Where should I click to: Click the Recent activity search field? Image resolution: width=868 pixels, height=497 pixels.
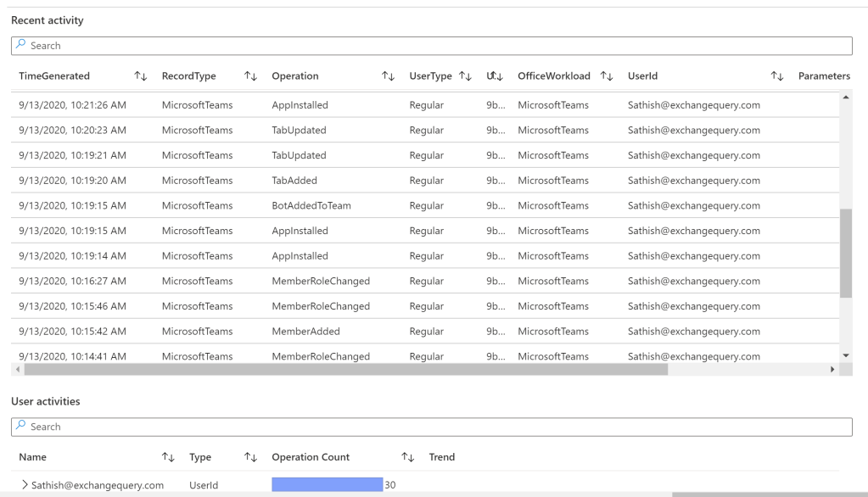[x=431, y=46]
